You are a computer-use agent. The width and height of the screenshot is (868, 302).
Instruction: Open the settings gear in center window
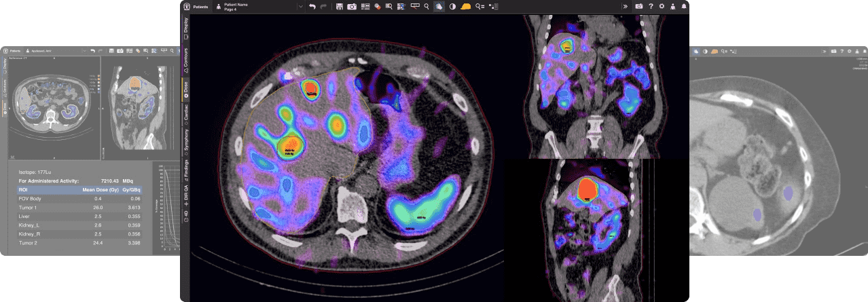662,6
